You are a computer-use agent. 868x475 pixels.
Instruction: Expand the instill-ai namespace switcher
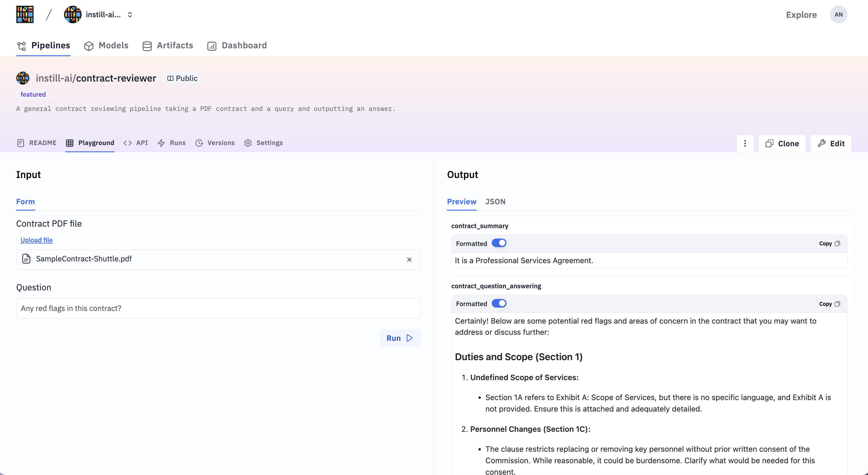[x=130, y=15]
